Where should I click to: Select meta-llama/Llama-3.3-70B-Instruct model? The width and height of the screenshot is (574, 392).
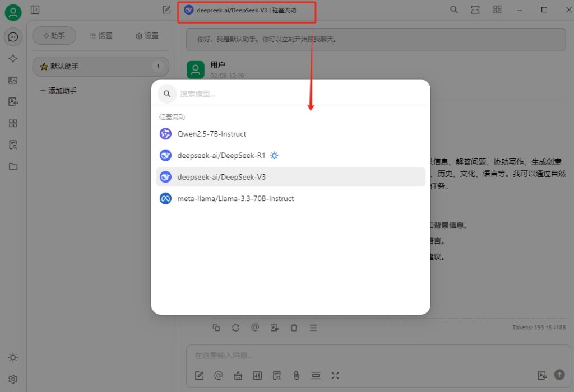(x=291, y=199)
